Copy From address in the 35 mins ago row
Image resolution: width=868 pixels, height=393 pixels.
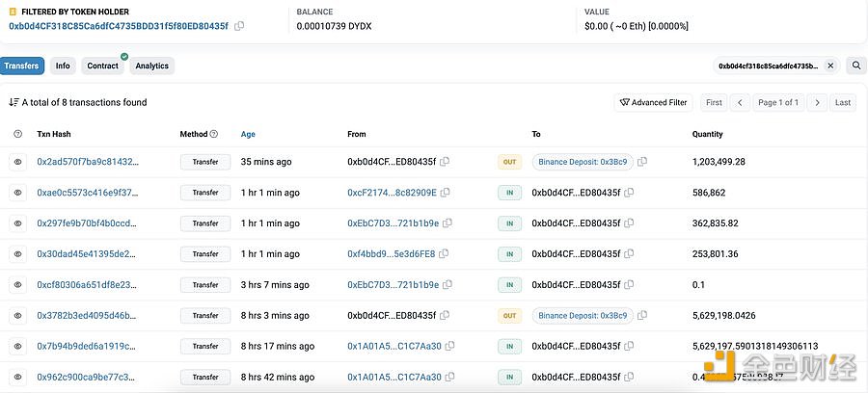coord(445,162)
